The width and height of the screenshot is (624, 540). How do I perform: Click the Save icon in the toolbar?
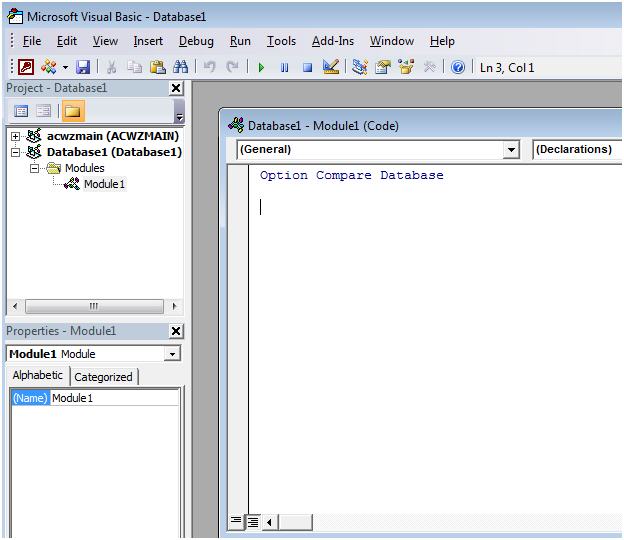tap(83, 67)
